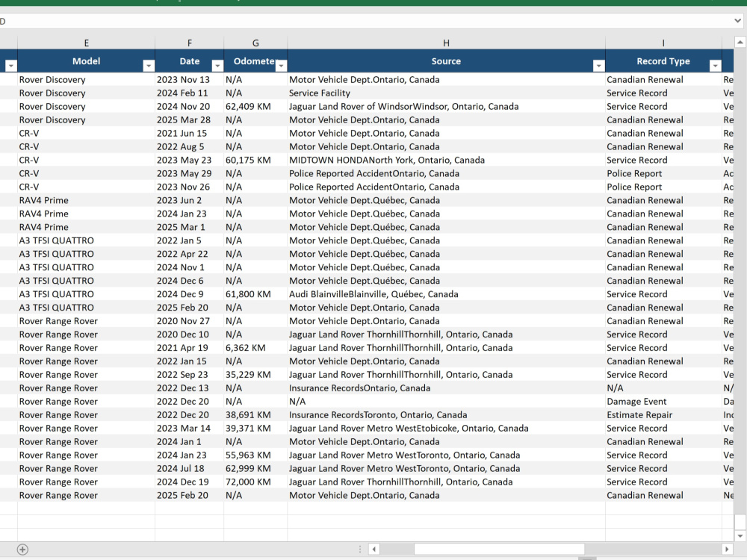
Task: Select column H header
Action: pos(447,43)
